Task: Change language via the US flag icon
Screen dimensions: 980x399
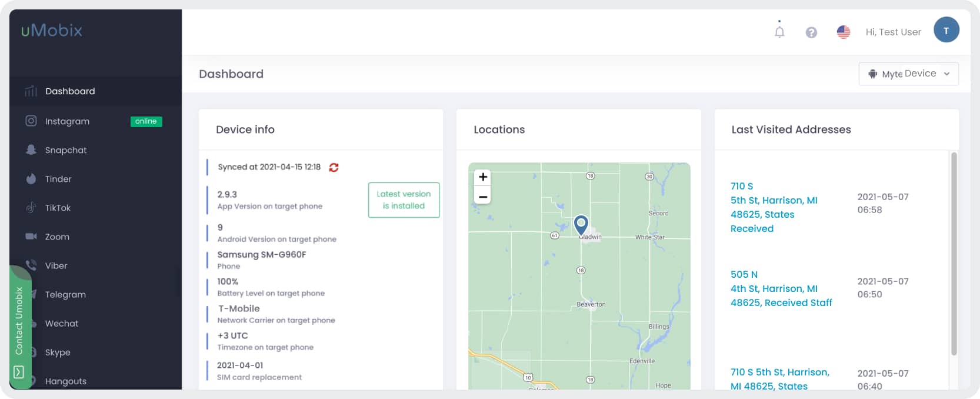Action: [844, 32]
